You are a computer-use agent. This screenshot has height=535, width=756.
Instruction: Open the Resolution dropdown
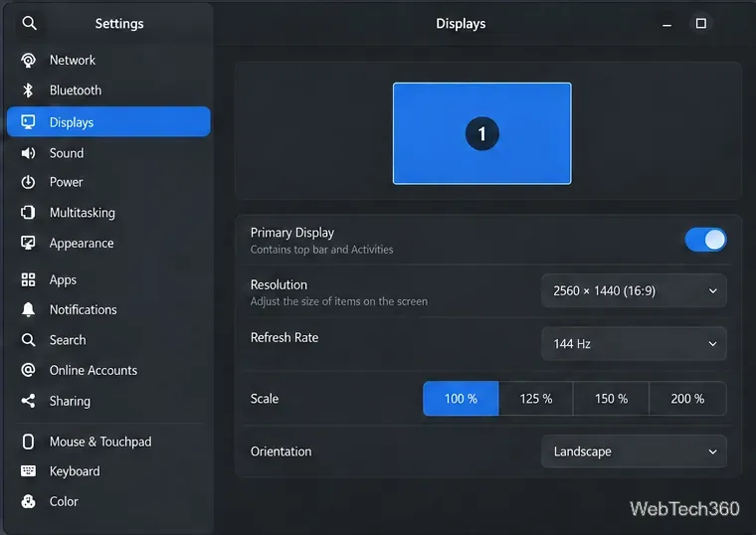tap(634, 290)
